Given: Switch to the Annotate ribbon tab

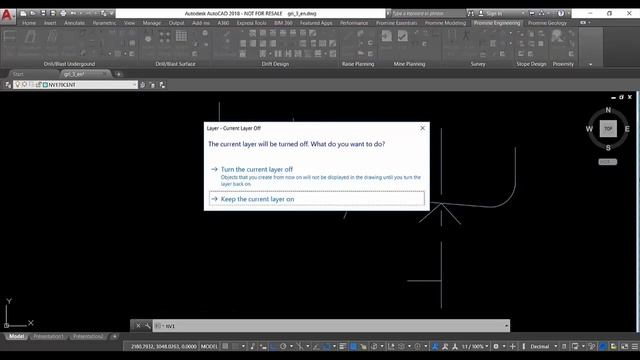Looking at the screenshot, I should pos(74,23).
